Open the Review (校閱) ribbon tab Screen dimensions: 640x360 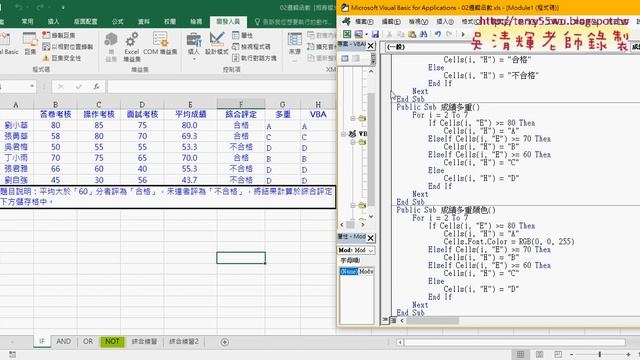pyautogui.click(x=170, y=21)
